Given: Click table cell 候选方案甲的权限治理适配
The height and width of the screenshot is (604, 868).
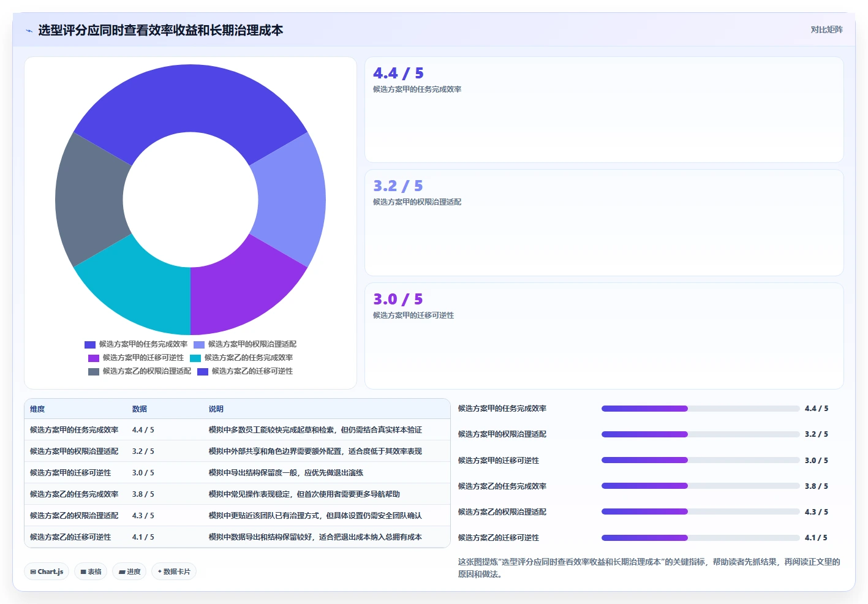Looking at the screenshot, I should [74, 451].
